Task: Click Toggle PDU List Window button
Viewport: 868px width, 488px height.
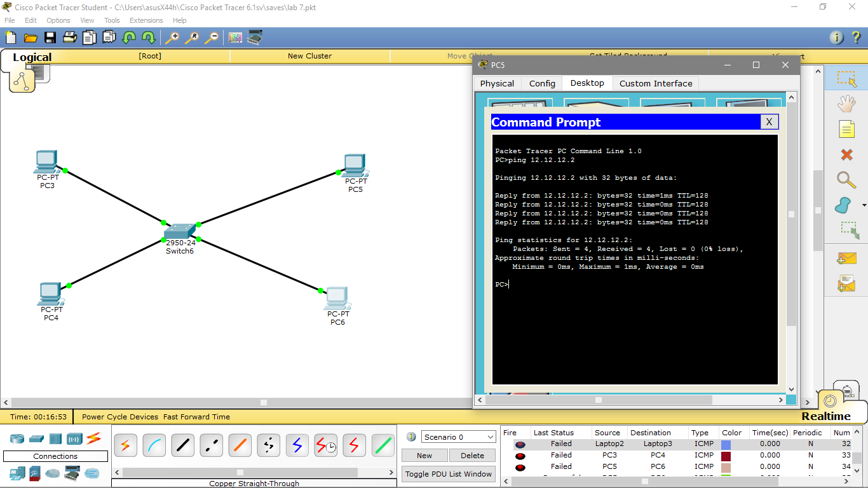Action: click(x=449, y=473)
